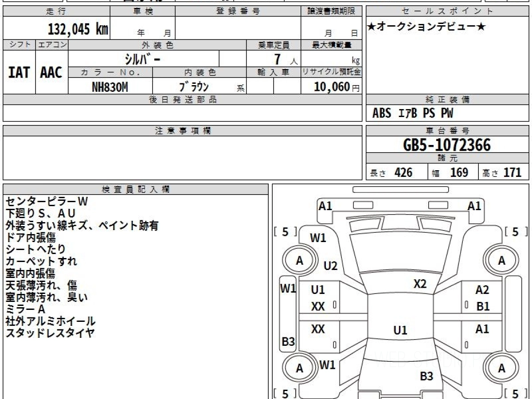Screen dimensions: 532x399
Task: Click the front-right tire circle marked A
Action: (x=501, y=261)
